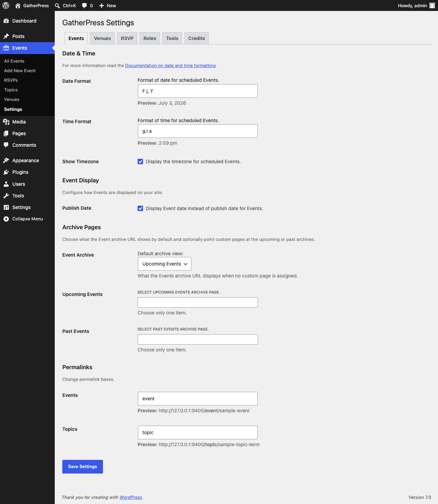Click the Posts pushpin icon

(6, 36)
